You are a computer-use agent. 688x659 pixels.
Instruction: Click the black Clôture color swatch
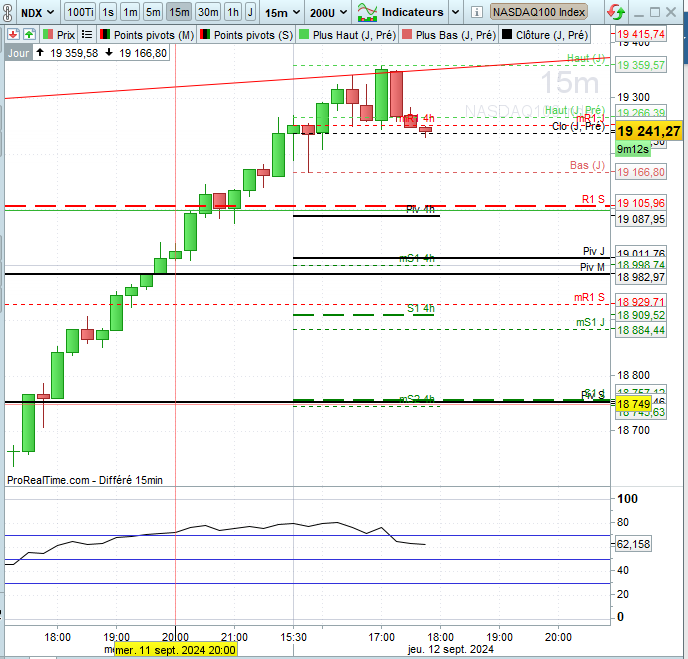pyautogui.click(x=507, y=34)
